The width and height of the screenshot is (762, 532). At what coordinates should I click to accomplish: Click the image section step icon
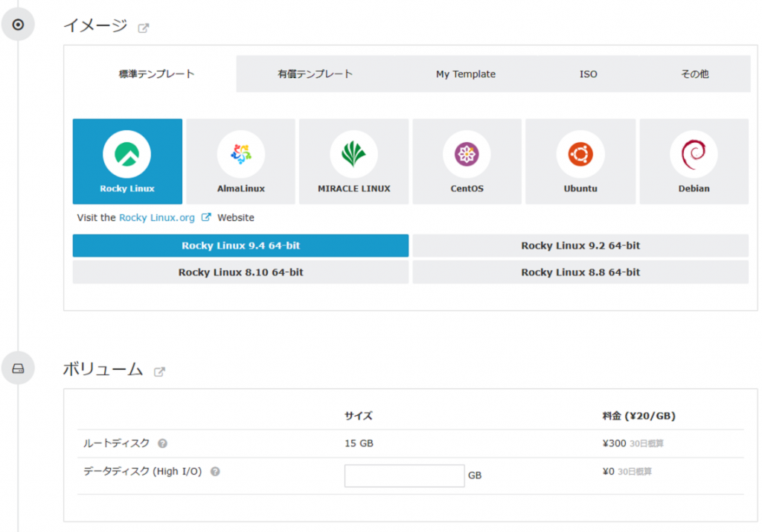[x=18, y=25]
